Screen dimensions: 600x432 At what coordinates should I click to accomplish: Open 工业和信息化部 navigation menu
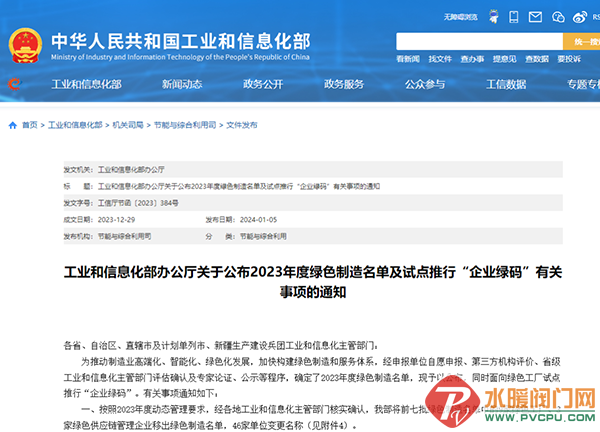coord(86,84)
